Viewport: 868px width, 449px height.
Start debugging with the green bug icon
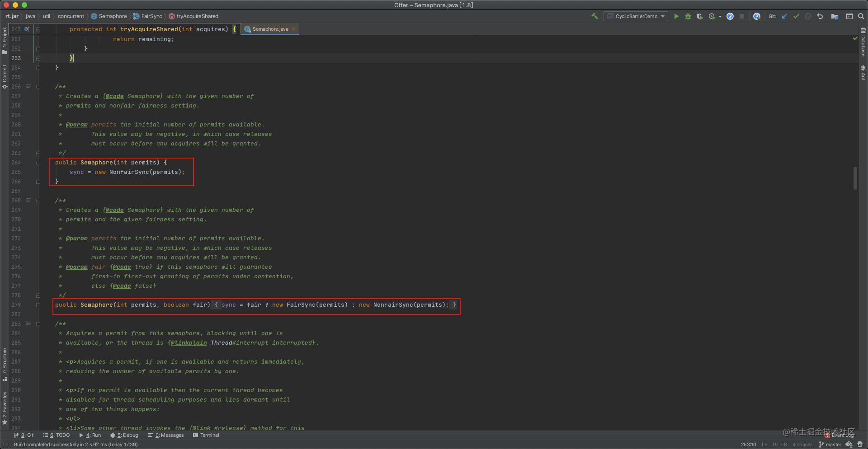click(688, 16)
